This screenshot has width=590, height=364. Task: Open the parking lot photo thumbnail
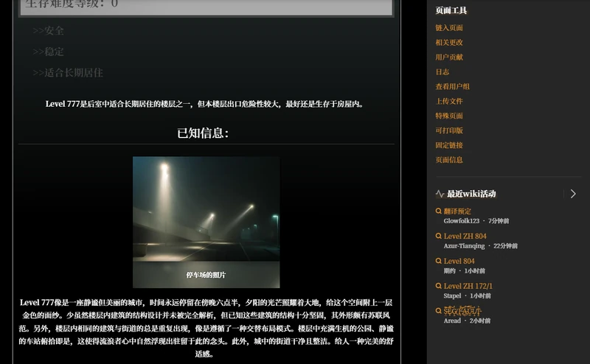pos(206,209)
